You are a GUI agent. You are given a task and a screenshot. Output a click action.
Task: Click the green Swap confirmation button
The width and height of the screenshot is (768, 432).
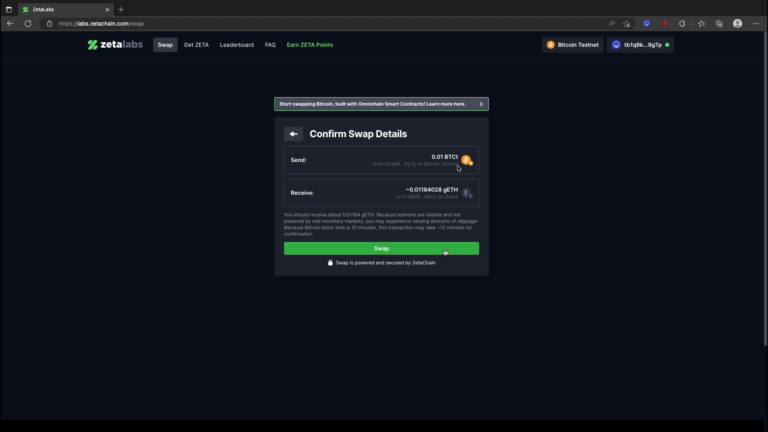[x=381, y=248]
